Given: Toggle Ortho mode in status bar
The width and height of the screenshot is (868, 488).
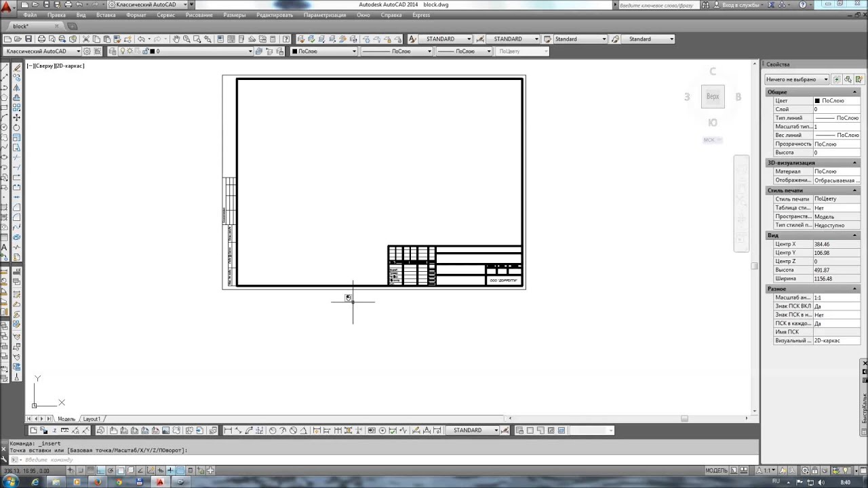Looking at the screenshot, I should point(100,470).
